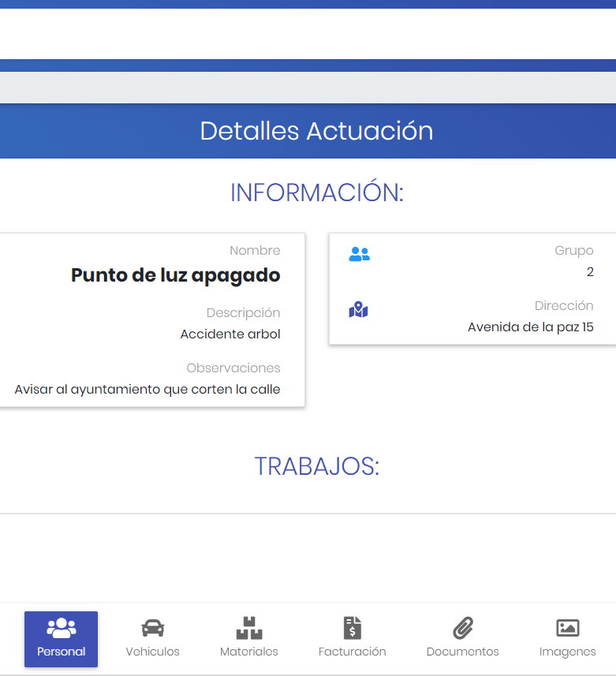Click the Vehiculos car icon
The width and height of the screenshot is (616, 676).
click(152, 628)
